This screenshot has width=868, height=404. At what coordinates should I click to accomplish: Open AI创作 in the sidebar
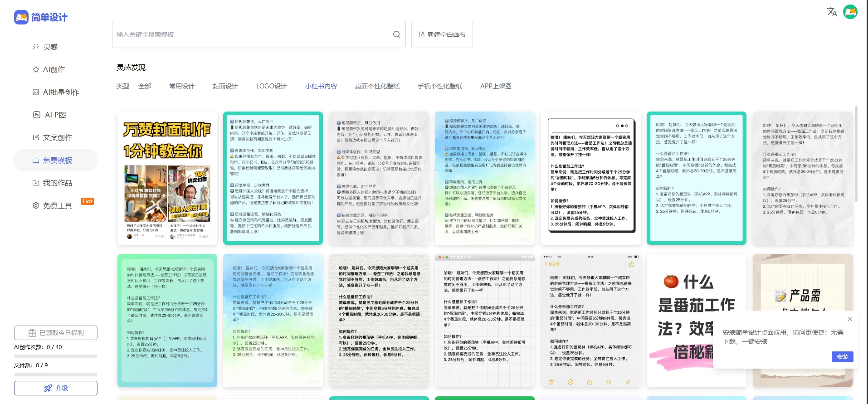[54, 69]
